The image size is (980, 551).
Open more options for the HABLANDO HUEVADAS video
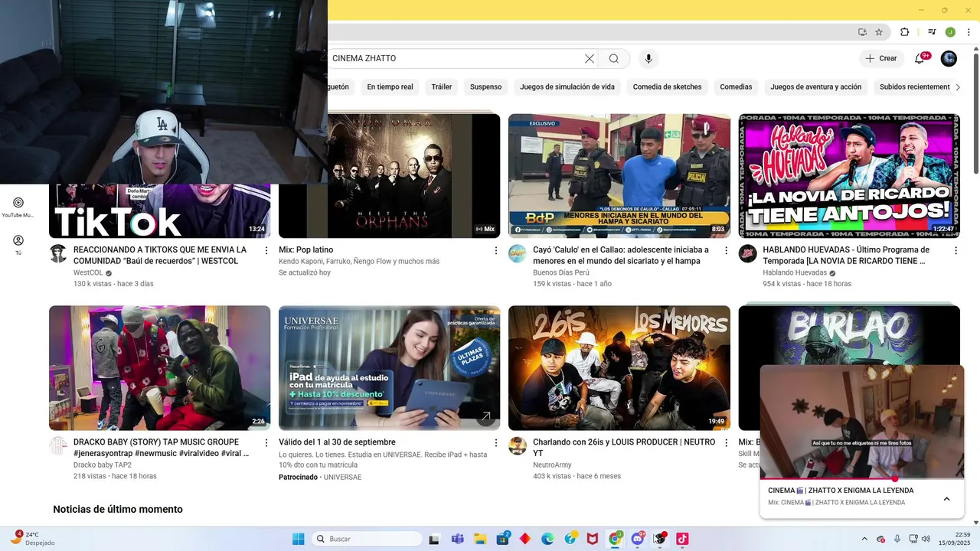pos(955,250)
